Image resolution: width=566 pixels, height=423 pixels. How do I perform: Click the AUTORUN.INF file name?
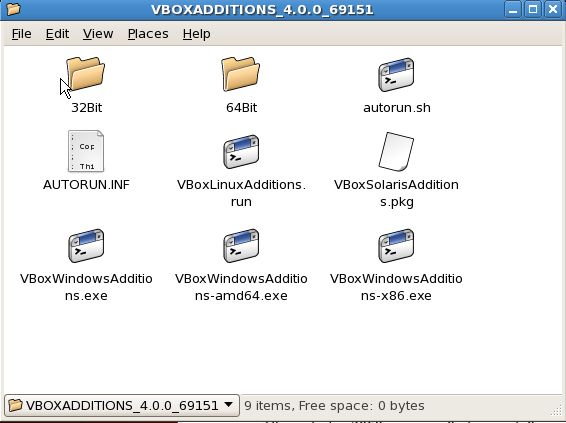pos(86,185)
